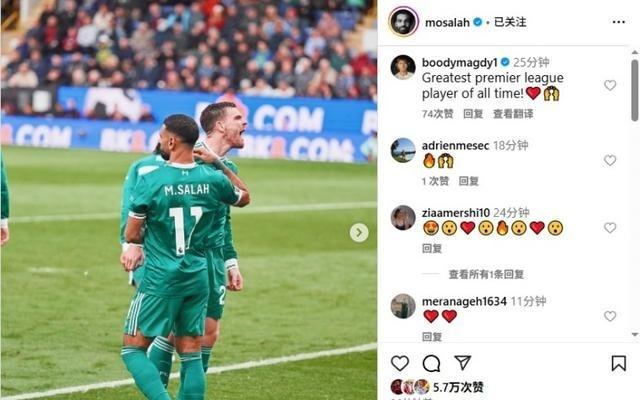Open mosalah's profile picture in header
640x400 pixels.
[x=403, y=22]
